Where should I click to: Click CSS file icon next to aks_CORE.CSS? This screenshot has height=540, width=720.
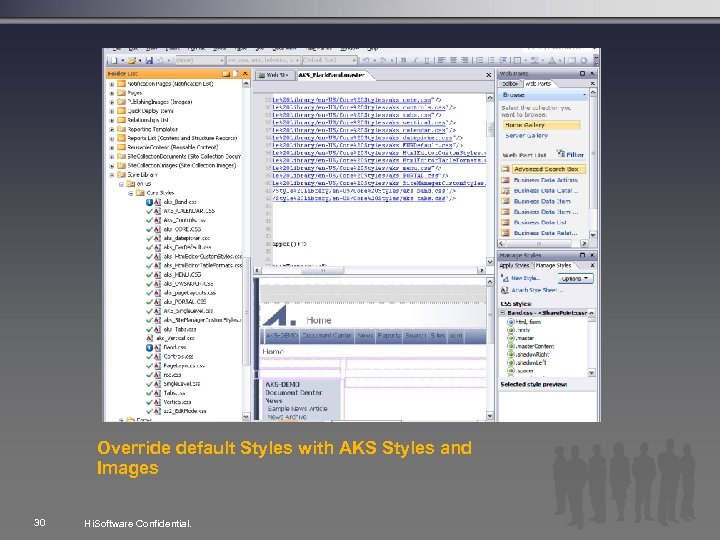(x=158, y=229)
